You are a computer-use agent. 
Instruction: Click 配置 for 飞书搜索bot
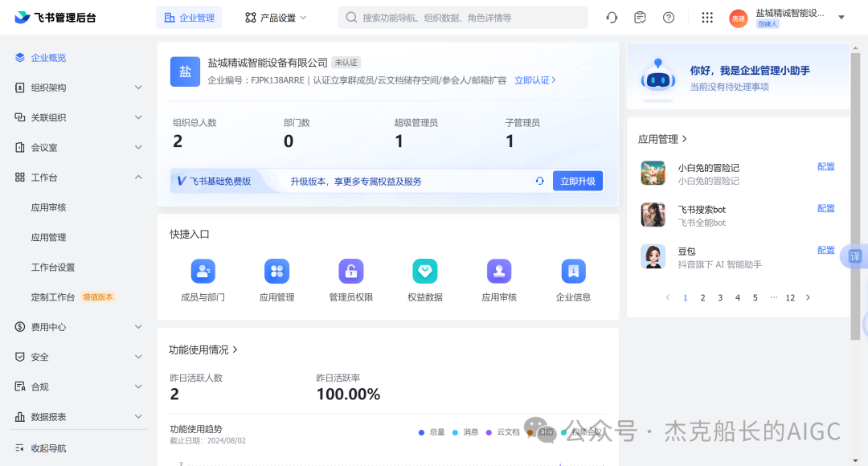tap(826, 208)
